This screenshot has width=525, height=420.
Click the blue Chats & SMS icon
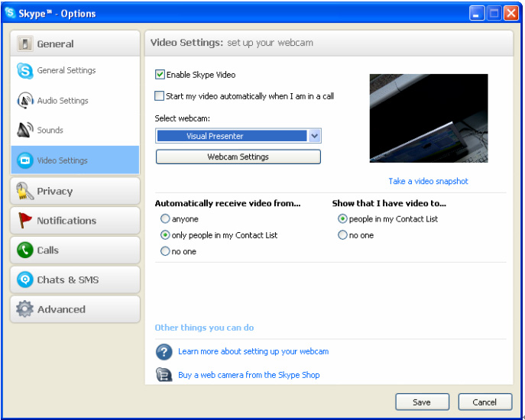click(24, 279)
